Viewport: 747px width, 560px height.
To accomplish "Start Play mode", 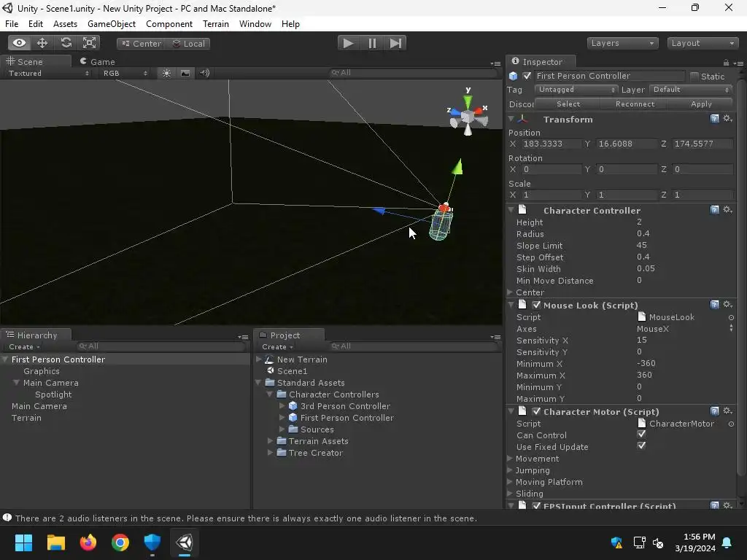I will [x=348, y=43].
